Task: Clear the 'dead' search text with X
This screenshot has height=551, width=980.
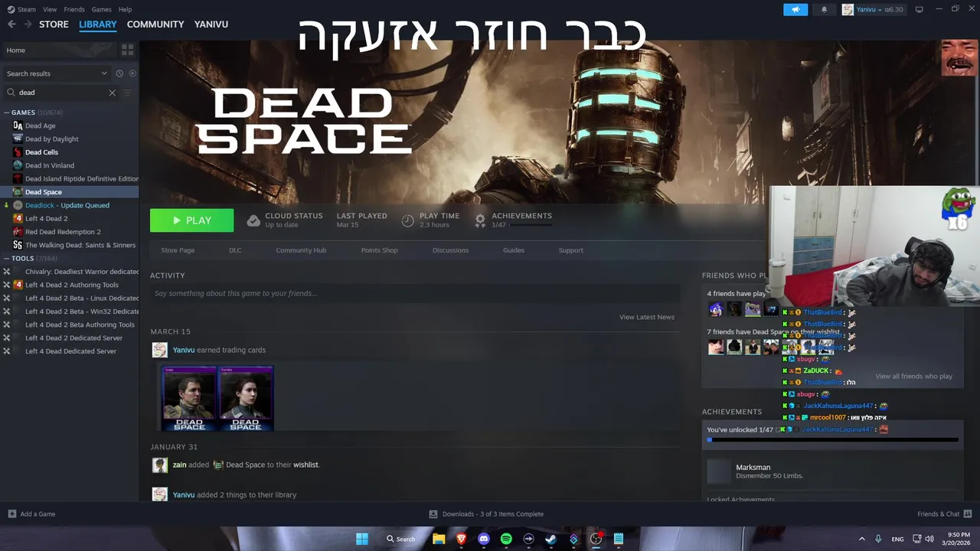Action: point(112,93)
